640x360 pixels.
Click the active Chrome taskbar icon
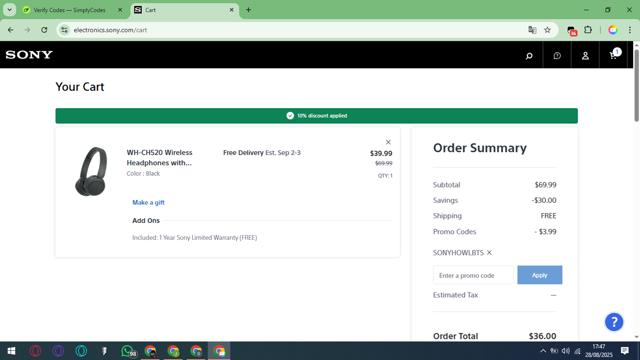(219, 351)
